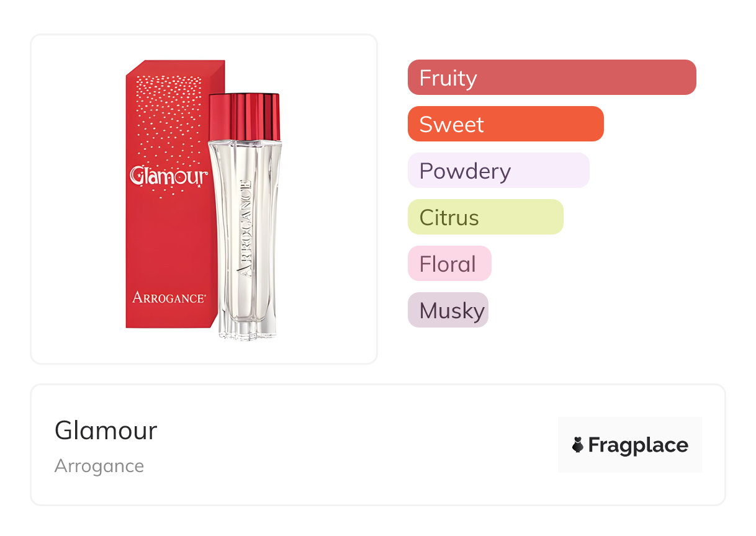
Task: Select the Fruity accord bar
Action: tap(552, 78)
